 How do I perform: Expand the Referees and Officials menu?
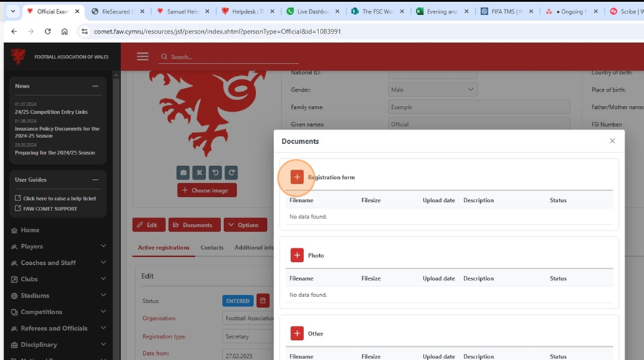[58, 329]
